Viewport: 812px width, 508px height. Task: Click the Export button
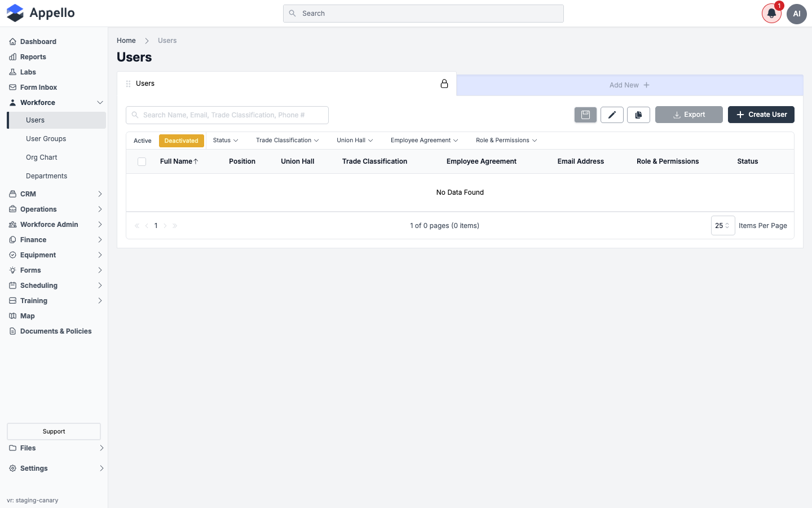689,115
